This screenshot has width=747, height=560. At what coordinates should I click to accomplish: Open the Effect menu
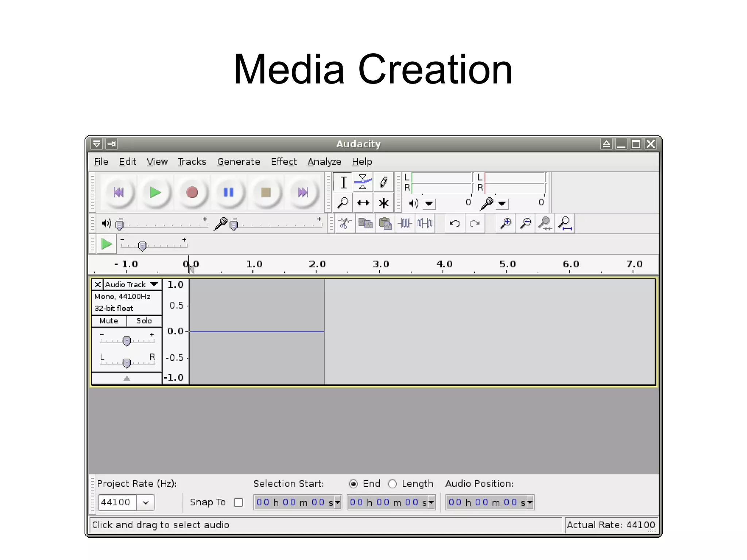pos(284,162)
